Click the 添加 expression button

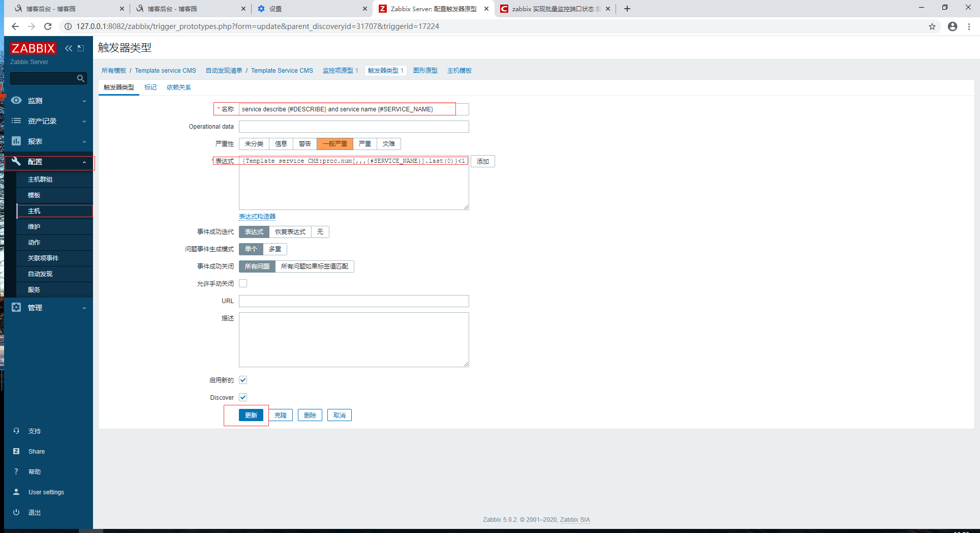[x=483, y=161]
